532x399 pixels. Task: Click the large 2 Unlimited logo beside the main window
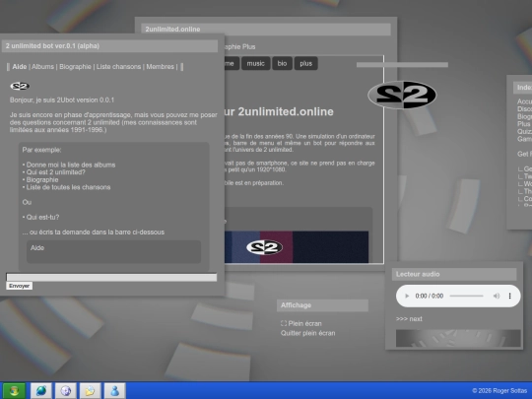402,95
